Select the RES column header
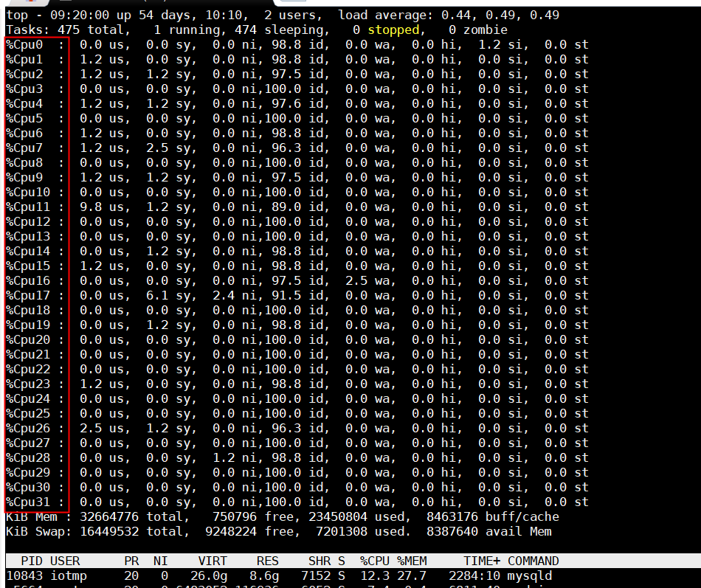The height and width of the screenshot is (588, 701). tap(268, 561)
